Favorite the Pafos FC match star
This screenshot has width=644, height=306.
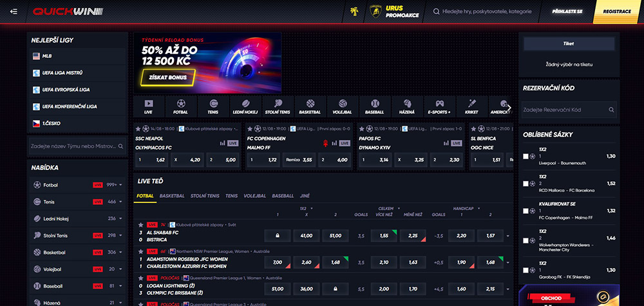[x=361, y=129]
